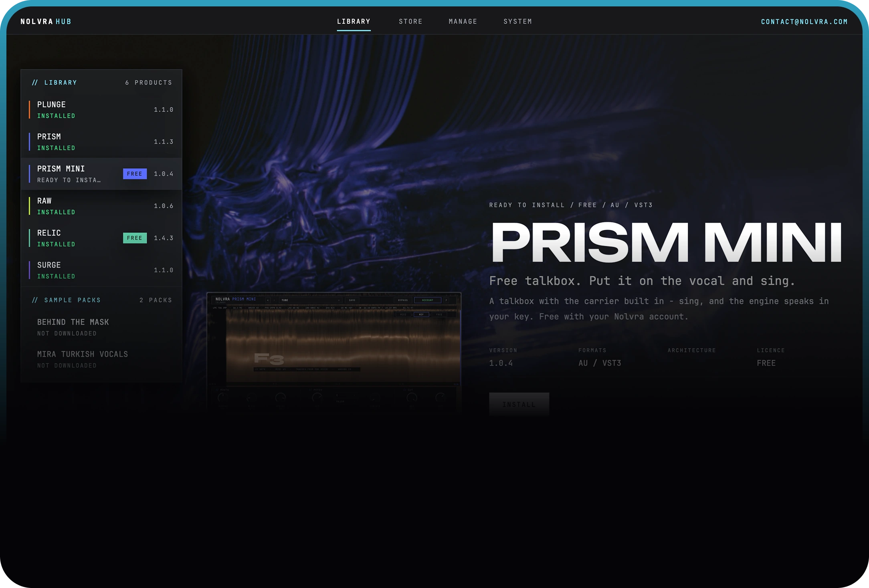The width and height of the screenshot is (869, 588).
Task: Click the '// SAMPLE PACKS' section header
Action: [x=67, y=300]
